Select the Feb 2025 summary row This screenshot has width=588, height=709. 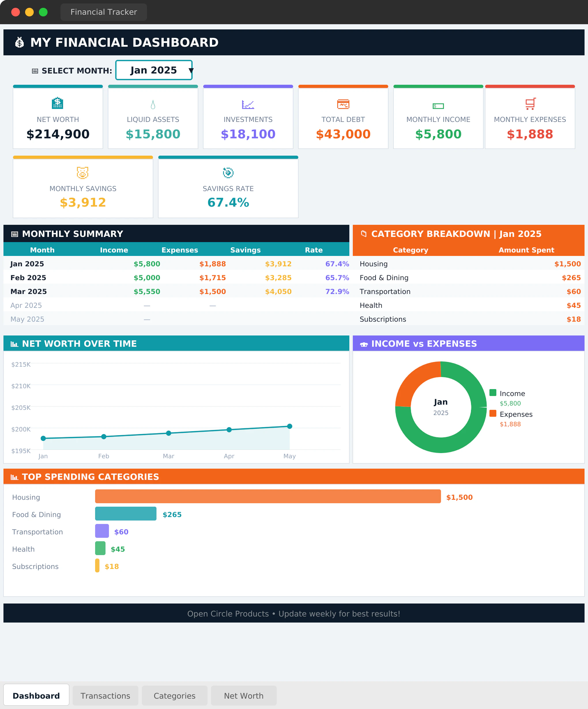click(28, 278)
